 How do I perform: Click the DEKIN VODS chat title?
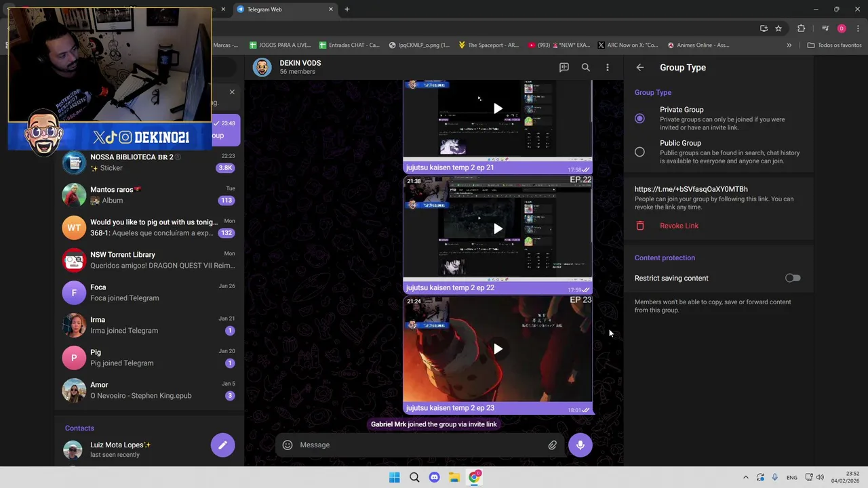click(x=300, y=62)
